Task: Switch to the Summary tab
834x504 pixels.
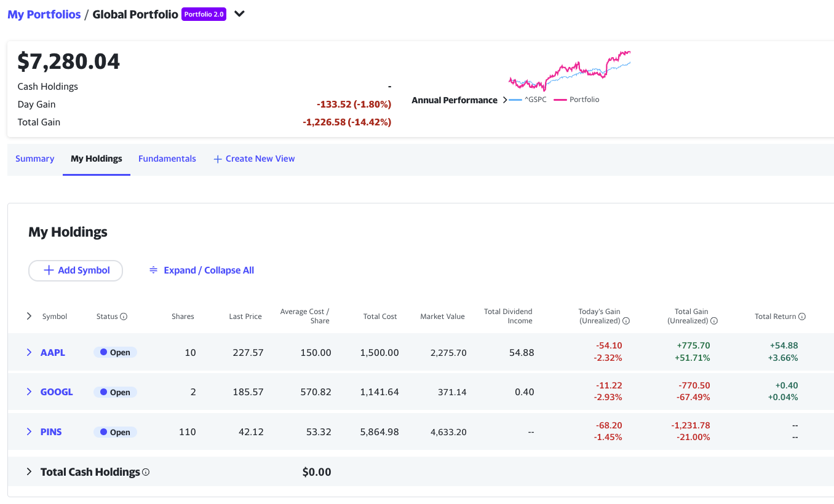Action: click(35, 159)
